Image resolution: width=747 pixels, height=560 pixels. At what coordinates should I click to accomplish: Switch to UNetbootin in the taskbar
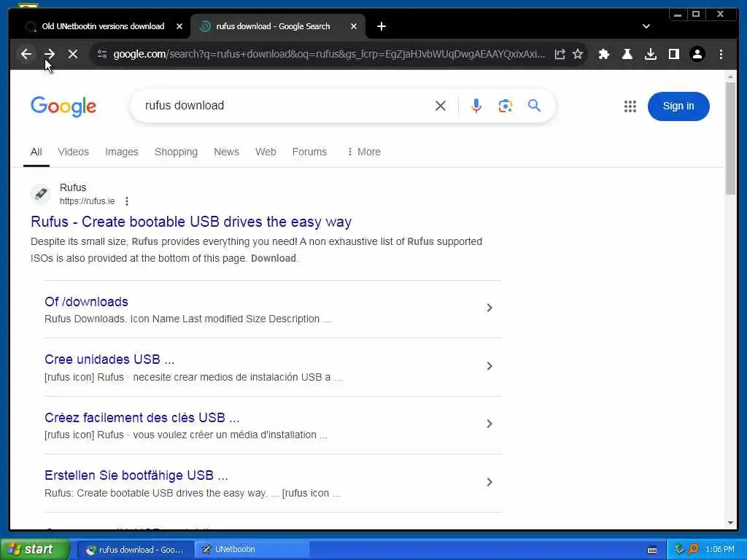252,550
